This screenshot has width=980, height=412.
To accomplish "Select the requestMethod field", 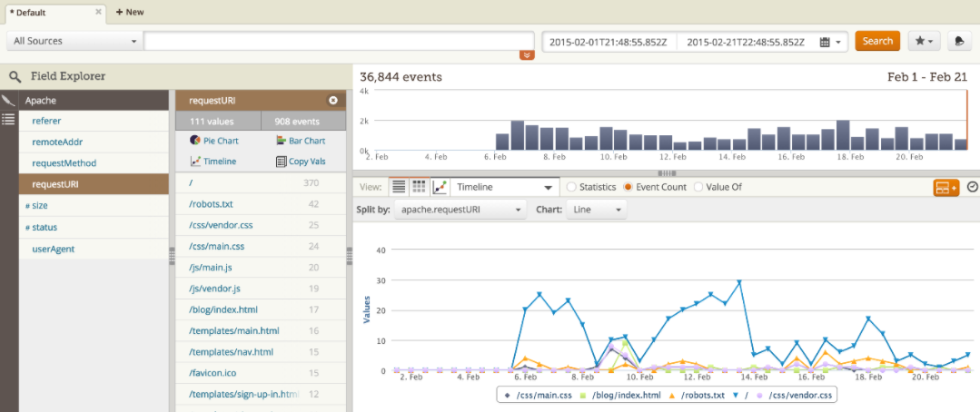I will 94,163.
